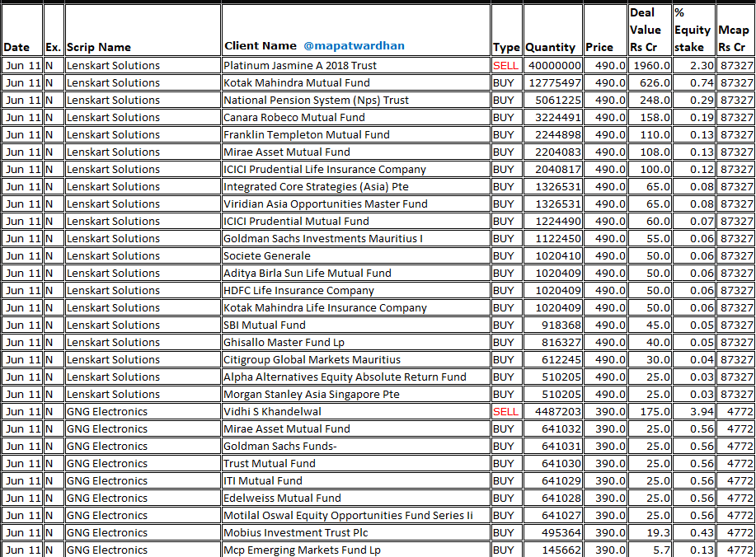Click equity stake 0.43 cell

pyautogui.click(x=694, y=533)
